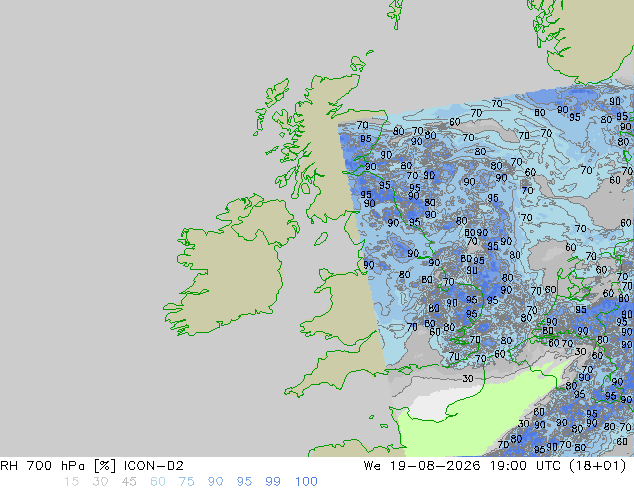
Task: Click the 100 value in the legend
Action: pyautogui.click(x=306, y=482)
